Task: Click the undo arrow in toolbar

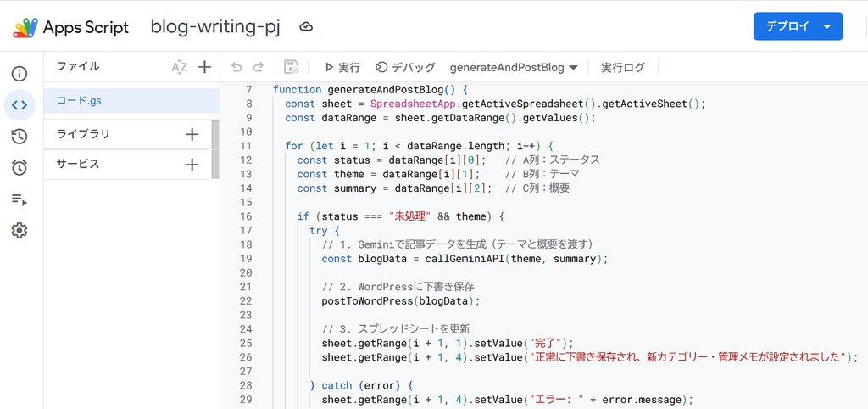Action: [x=237, y=68]
